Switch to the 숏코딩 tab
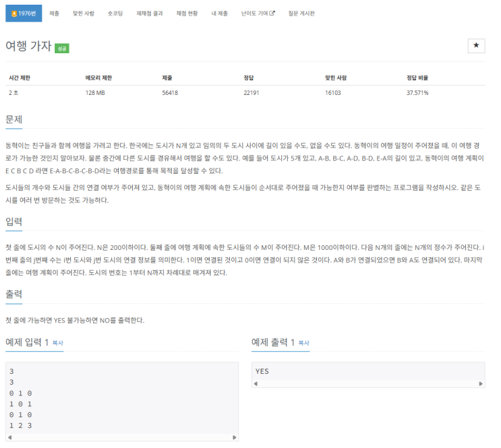The image size is (501, 448). [x=115, y=13]
